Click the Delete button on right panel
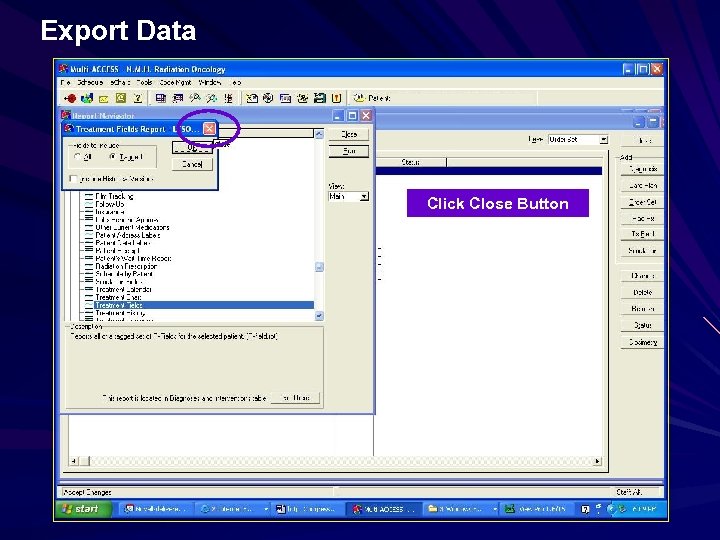720x540 pixels. tap(643, 292)
